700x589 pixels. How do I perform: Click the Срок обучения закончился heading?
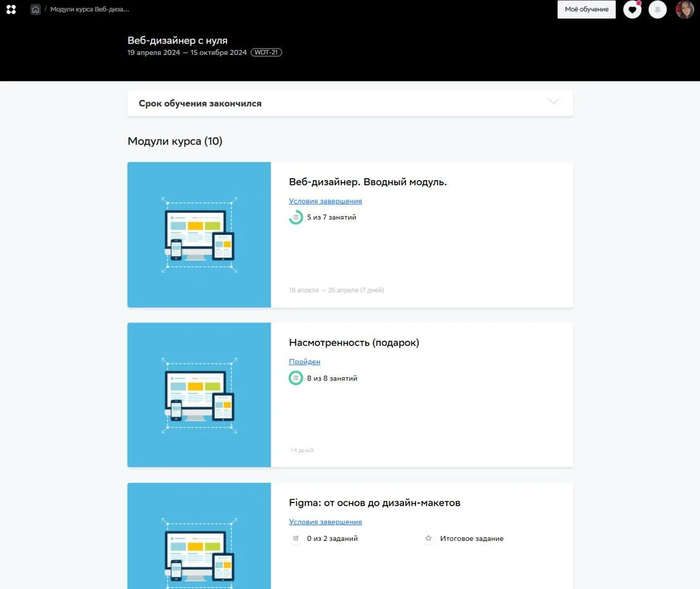200,104
